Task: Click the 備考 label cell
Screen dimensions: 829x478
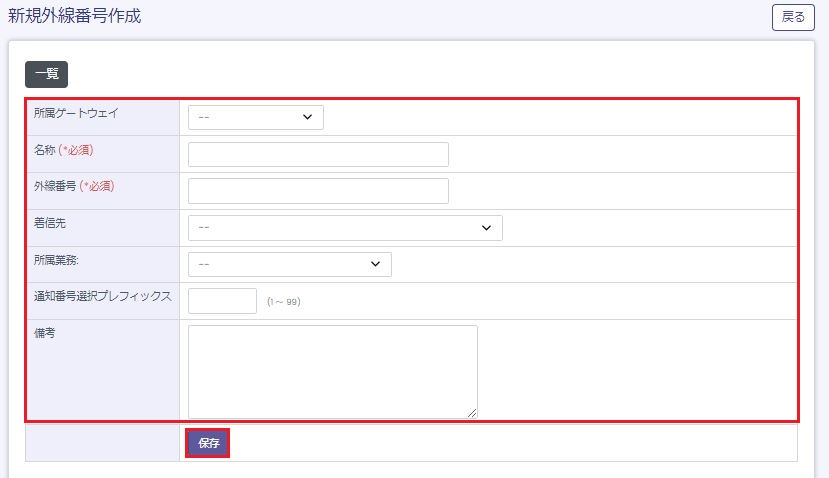Action: click(44, 333)
